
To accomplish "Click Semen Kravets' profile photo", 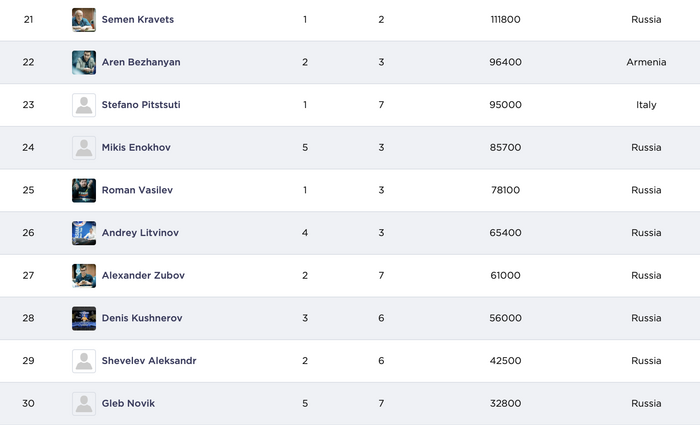I will point(84,20).
